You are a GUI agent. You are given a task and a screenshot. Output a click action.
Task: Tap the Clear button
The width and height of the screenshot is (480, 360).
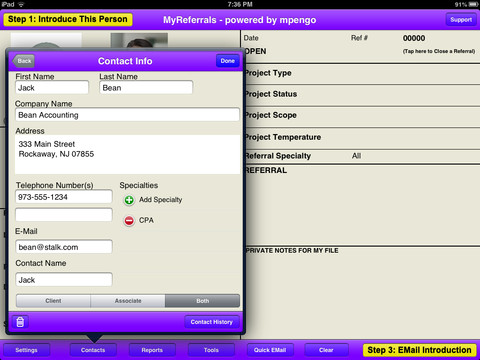[326, 350]
